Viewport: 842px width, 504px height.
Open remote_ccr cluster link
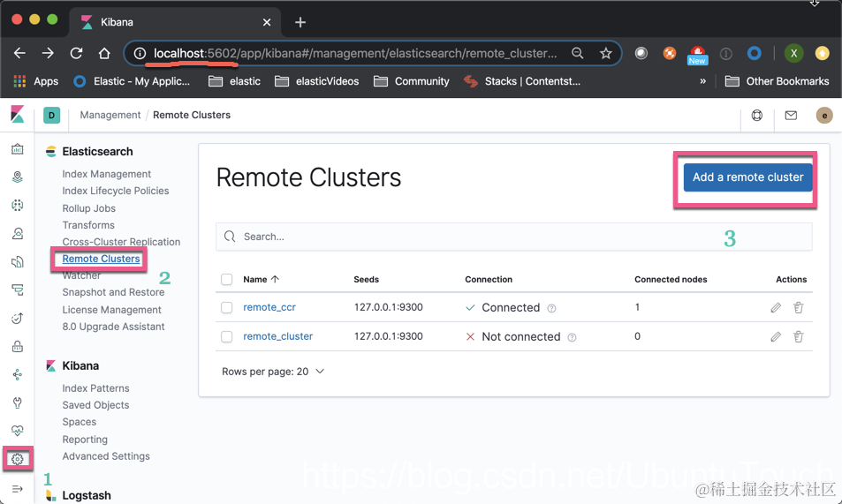click(x=269, y=307)
